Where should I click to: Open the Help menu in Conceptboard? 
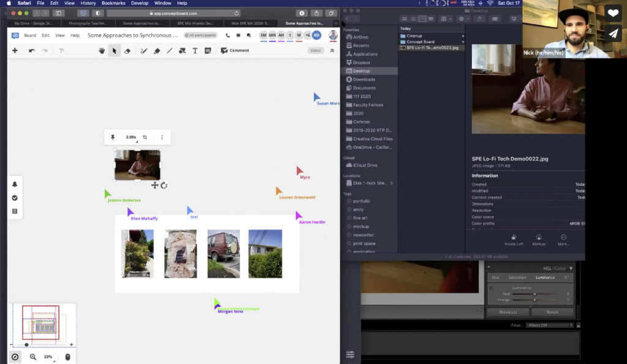(75, 35)
